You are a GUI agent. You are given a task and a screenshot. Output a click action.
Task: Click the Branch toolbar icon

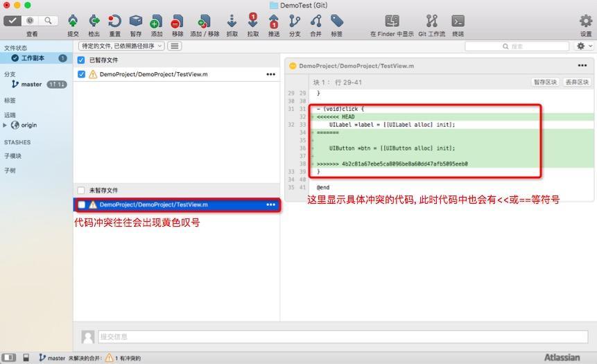coord(294,21)
